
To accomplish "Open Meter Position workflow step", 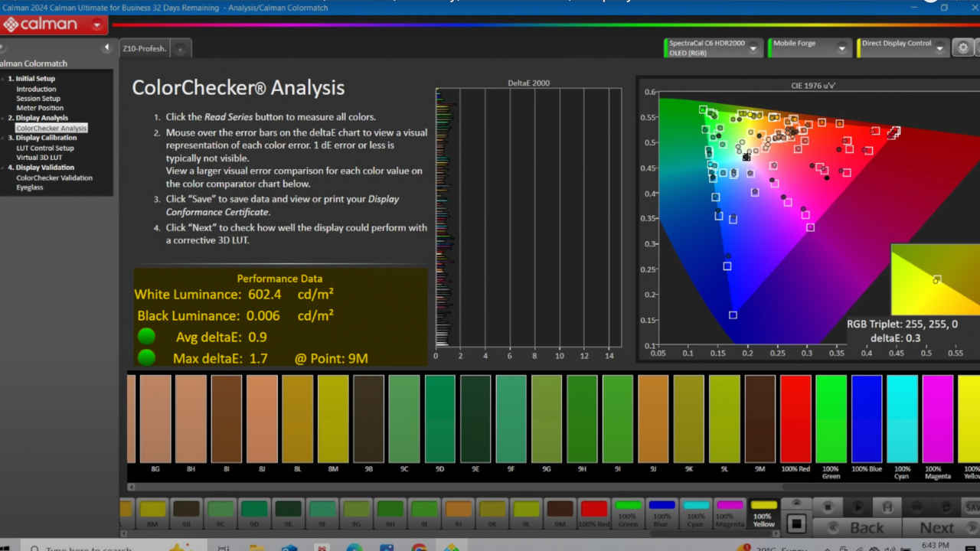I will coord(40,108).
